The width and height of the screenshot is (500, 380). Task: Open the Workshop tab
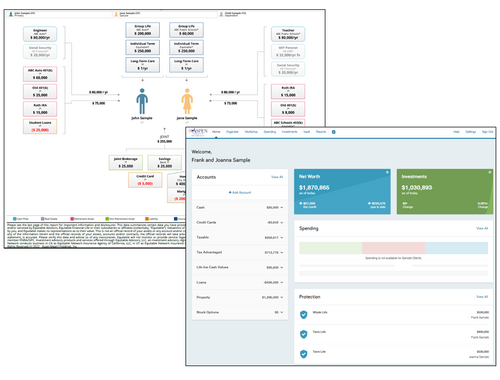pos(251,132)
